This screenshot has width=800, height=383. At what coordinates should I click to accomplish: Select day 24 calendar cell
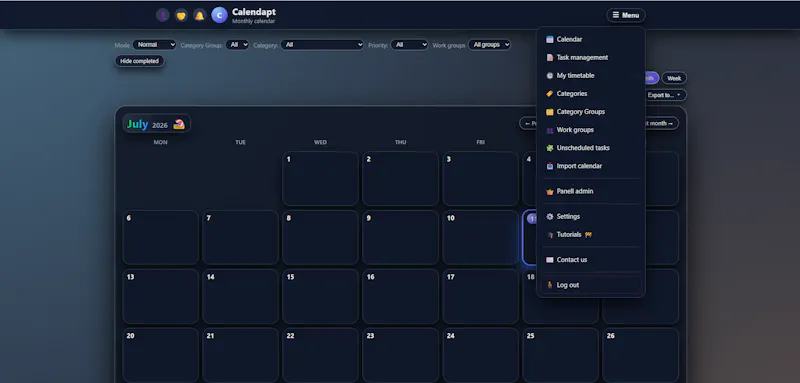click(x=481, y=355)
